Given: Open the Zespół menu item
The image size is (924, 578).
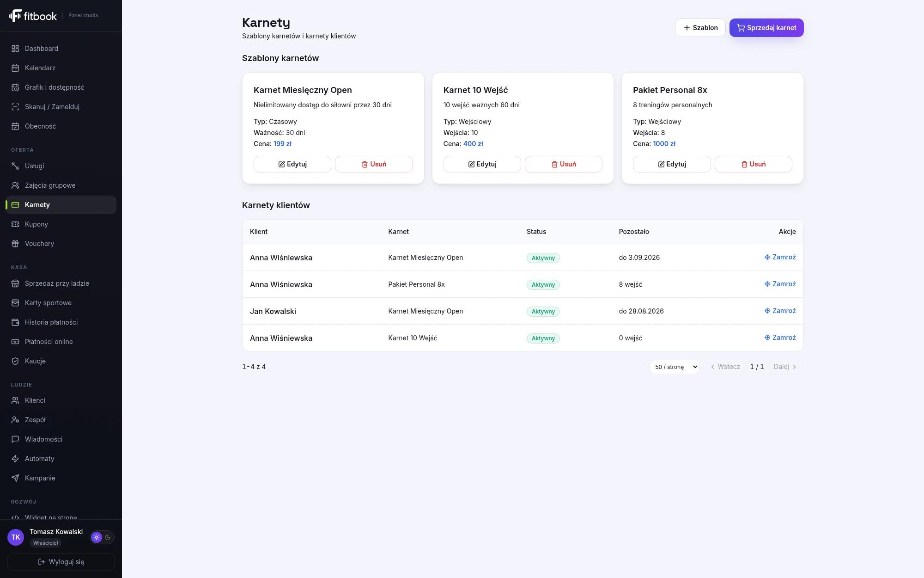Looking at the screenshot, I should [61, 420].
